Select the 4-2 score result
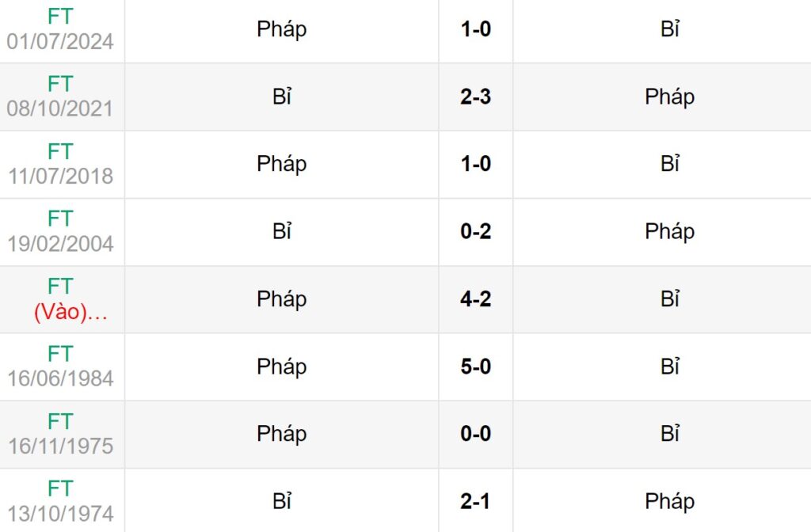 pyautogui.click(x=475, y=299)
